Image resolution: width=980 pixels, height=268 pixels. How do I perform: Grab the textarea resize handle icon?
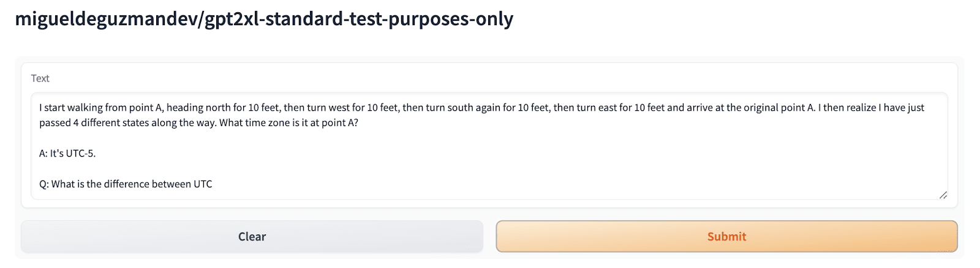coord(943,195)
